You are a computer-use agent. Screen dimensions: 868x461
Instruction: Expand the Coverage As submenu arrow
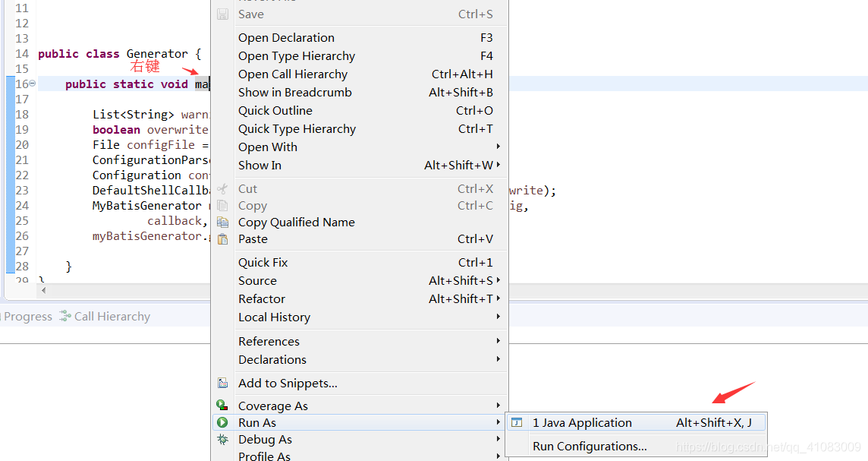[x=498, y=406]
